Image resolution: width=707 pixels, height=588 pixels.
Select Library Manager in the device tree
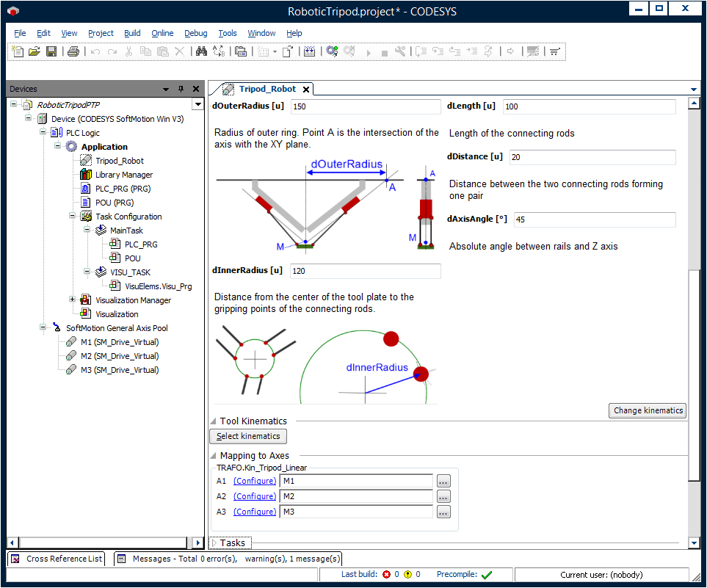(x=123, y=175)
